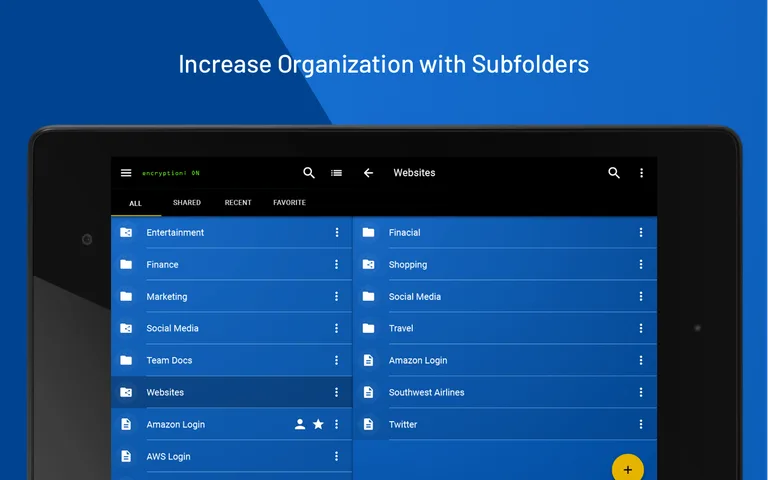This screenshot has height=480, width=768.
Task: Switch to the Shared tab
Action: [x=187, y=203]
